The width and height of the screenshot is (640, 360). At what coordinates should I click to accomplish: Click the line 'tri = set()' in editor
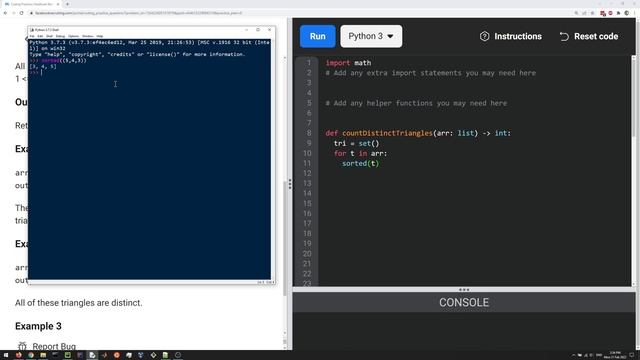pos(356,143)
